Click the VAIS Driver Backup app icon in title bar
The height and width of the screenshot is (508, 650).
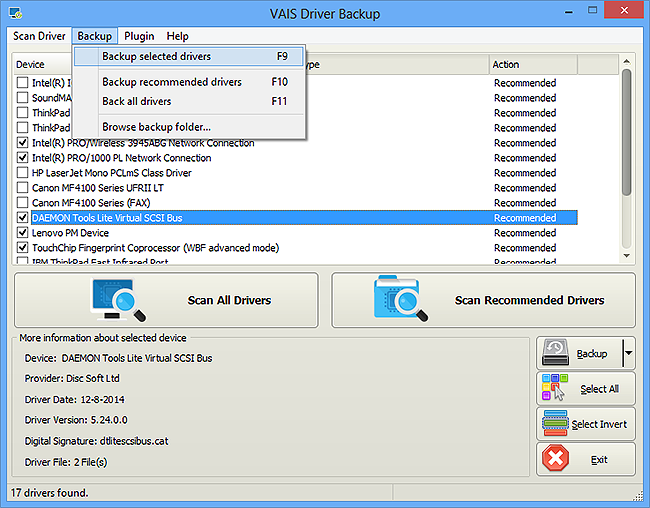tap(15, 13)
